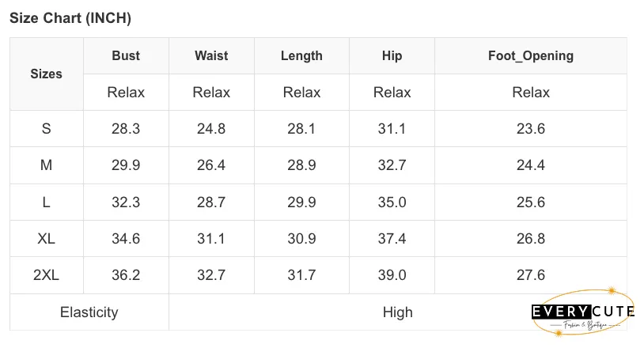This screenshot has width=644, height=348.
Task: Click the Hip column header
Action: (392, 56)
